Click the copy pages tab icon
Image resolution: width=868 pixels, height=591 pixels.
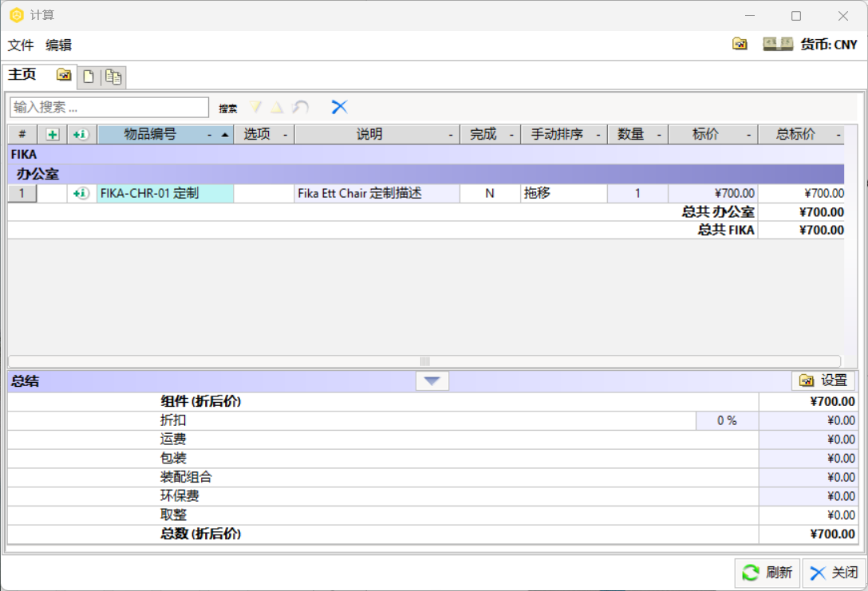(113, 77)
